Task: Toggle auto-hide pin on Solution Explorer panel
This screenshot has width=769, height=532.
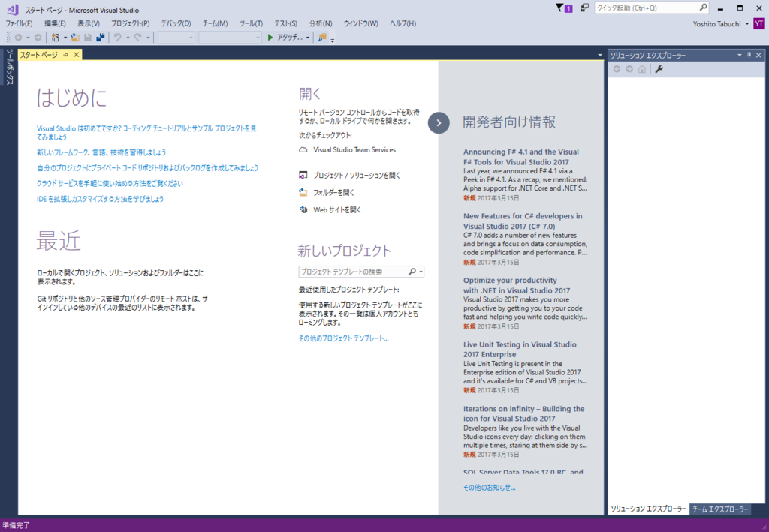Action: point(749,56)
